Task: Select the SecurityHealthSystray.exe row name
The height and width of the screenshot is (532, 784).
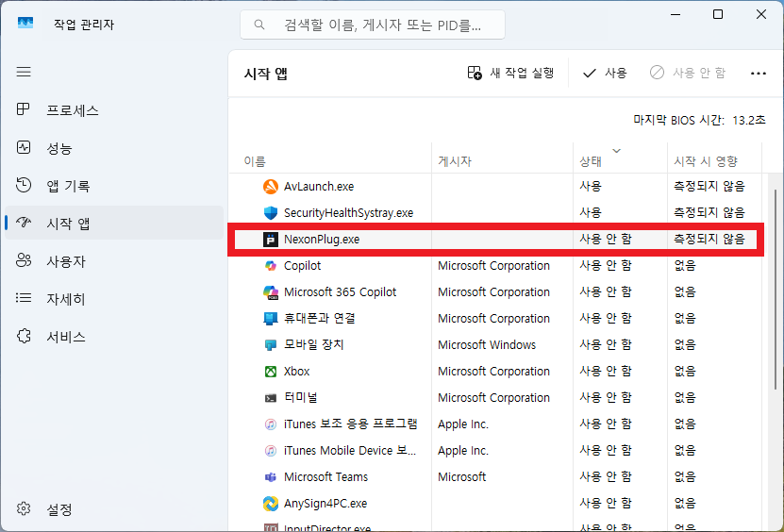Action: pos(348,213)
